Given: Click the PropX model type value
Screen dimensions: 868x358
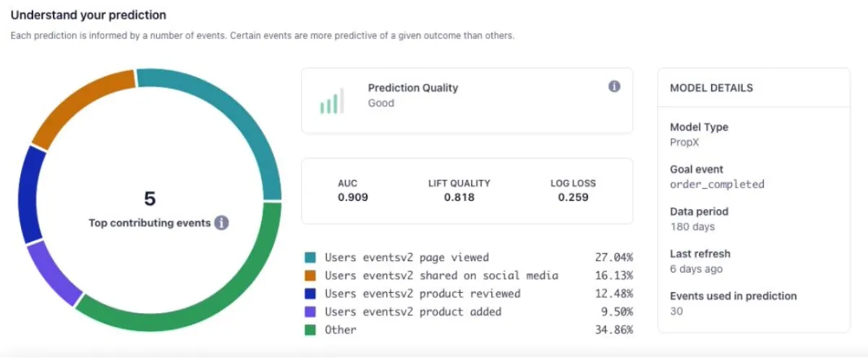Looking at the screenshot, I should click(684, 142).
